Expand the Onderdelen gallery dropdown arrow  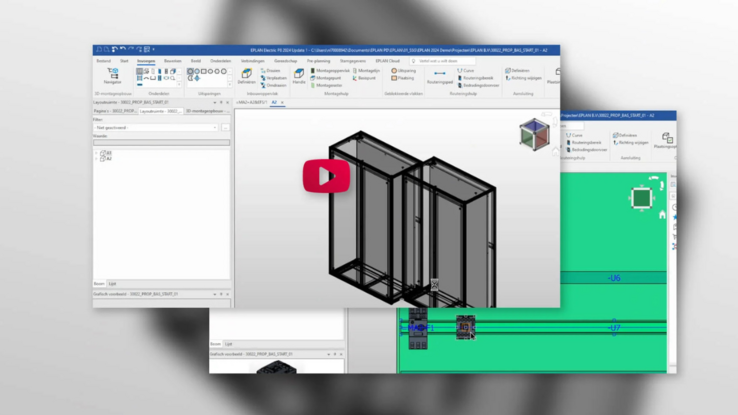pos(179,85)
